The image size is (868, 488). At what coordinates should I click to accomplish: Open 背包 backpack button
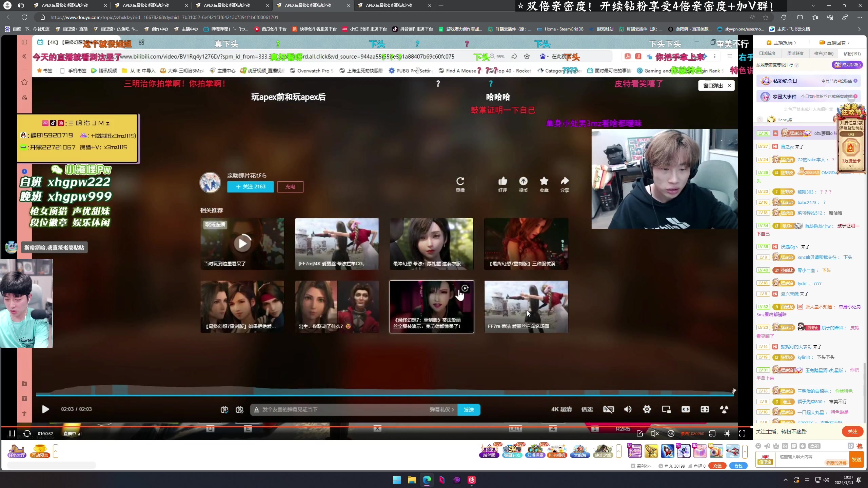point(738,466)
